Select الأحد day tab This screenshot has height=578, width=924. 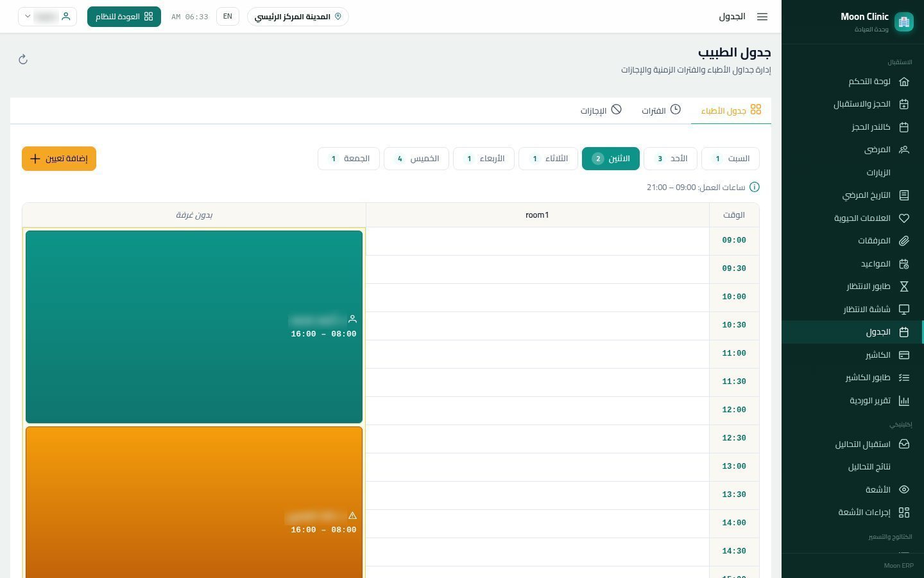tap(671, 159)
